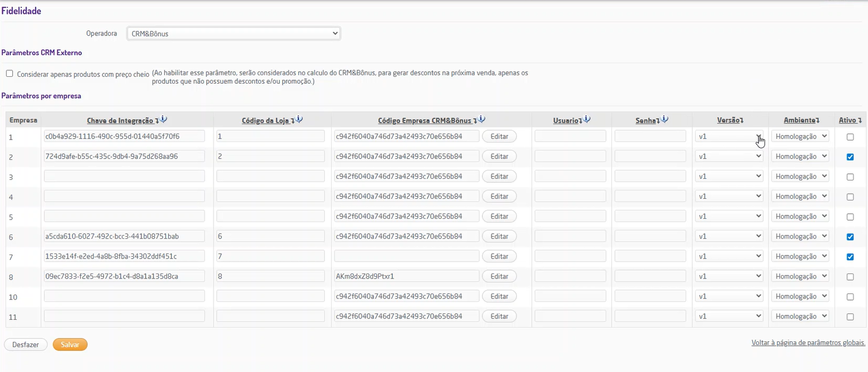Uncheck Ativo checkbox for empresa 2

point(850,157)
